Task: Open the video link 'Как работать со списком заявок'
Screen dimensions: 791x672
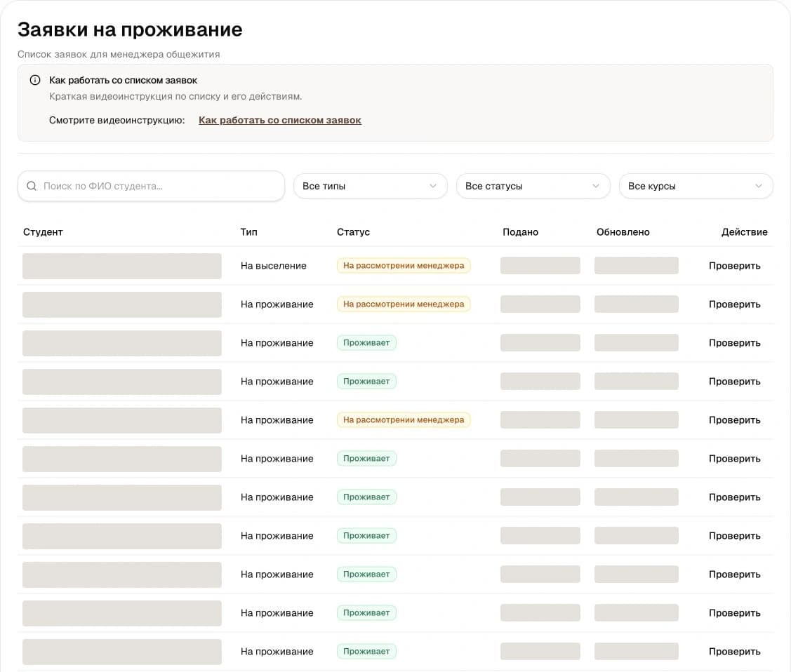Action: pyautogui.click(x=279, y=120)
